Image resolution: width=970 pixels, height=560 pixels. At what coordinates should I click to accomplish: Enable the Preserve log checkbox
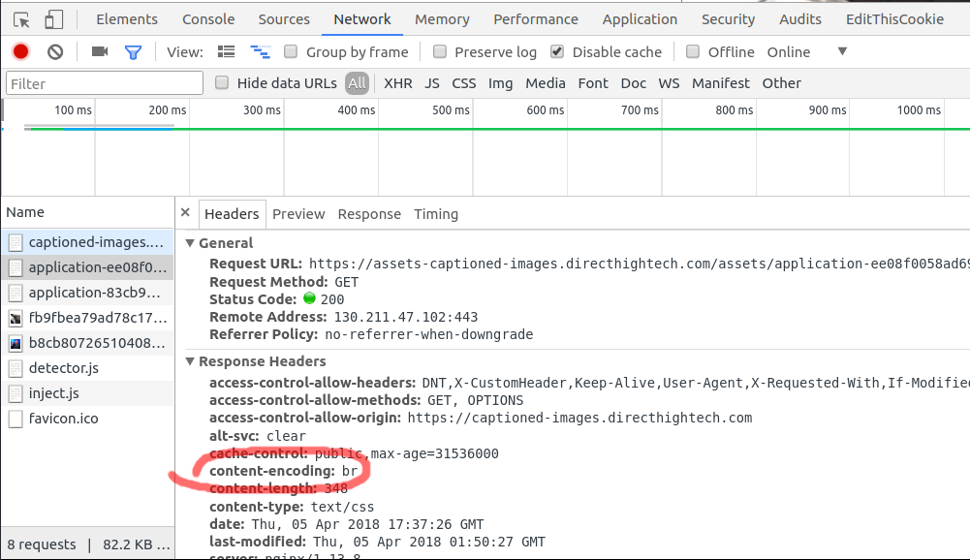[440, 52]
